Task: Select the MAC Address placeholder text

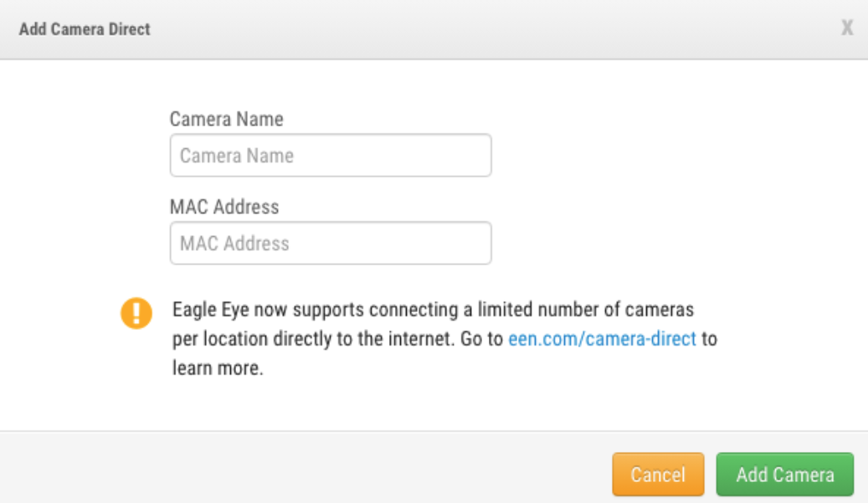Action: (x=235, y=244)
